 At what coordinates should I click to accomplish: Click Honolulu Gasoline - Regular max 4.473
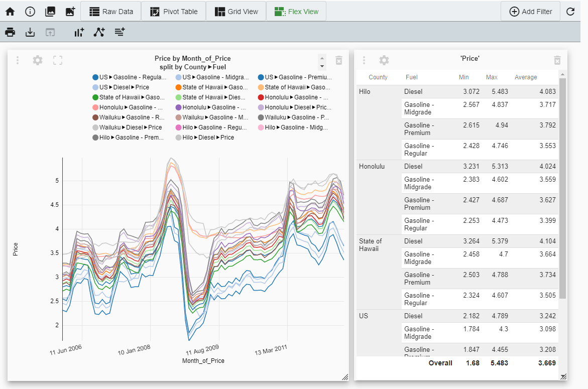[x=500, y=221]
